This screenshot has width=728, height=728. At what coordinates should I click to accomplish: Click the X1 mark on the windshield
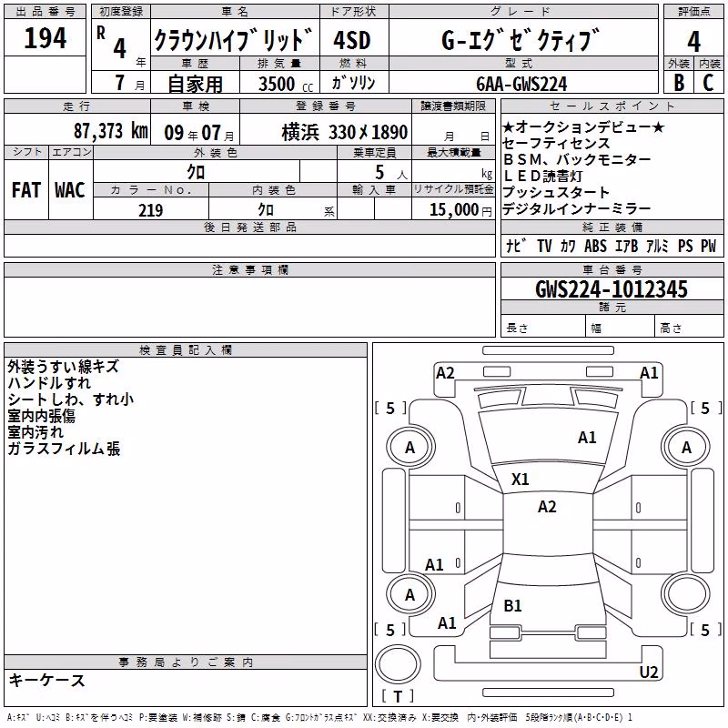[520, 480]
